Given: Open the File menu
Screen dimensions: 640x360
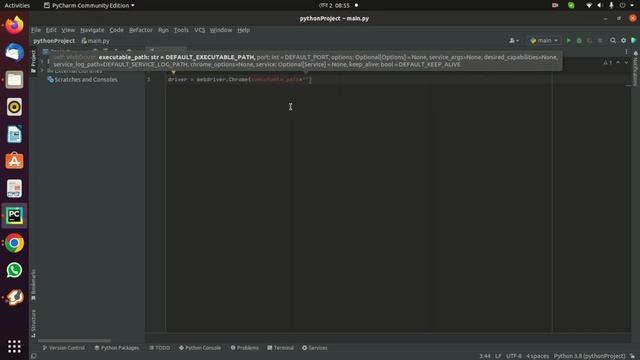Looking at the screenshot, I should pyautogui.click(x=36, y=30).
